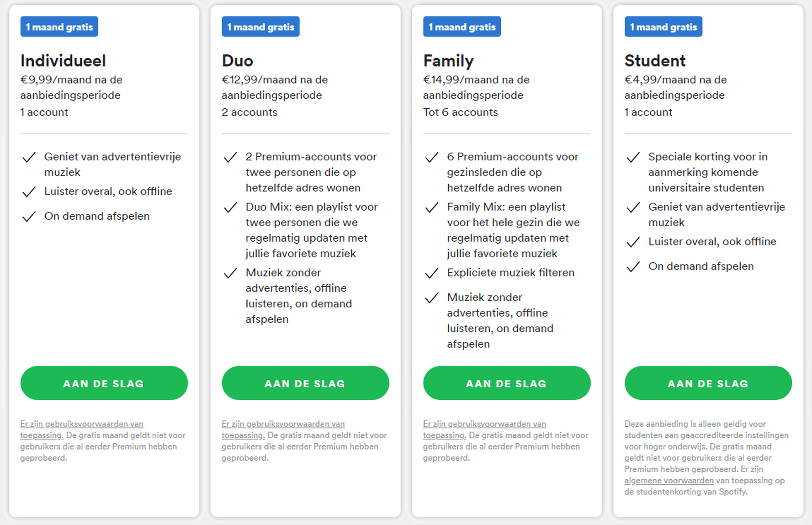Viewport: 812px width, 525px height.
Task: Click the checkmark beside 'Luister overal' in Individueel
Action: (29, 192)
